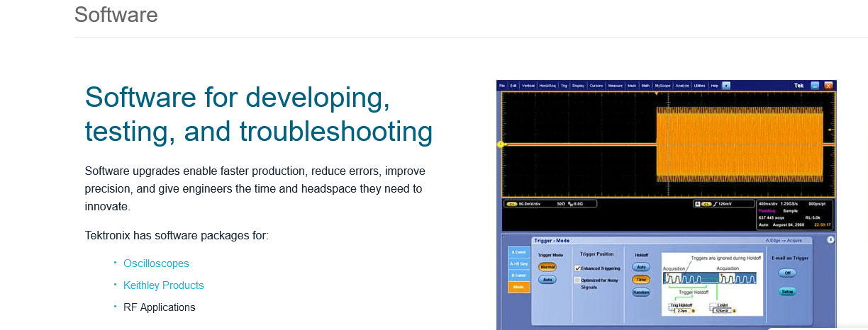868x330 pixels.
Task: Click the trigger position marker atop the graticule
Action: pos(657,93)
